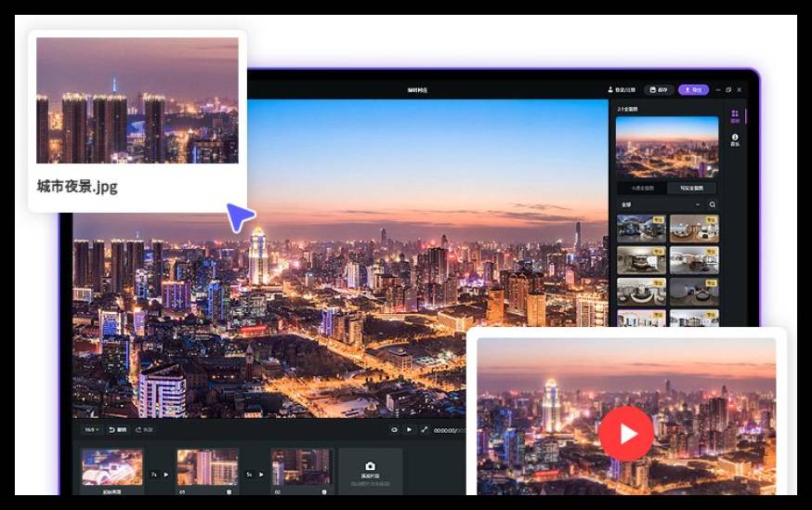Choose the second-row right panorama thumbnail
Viewport: 812px width, 510px height.
click(x=694, y=260)
